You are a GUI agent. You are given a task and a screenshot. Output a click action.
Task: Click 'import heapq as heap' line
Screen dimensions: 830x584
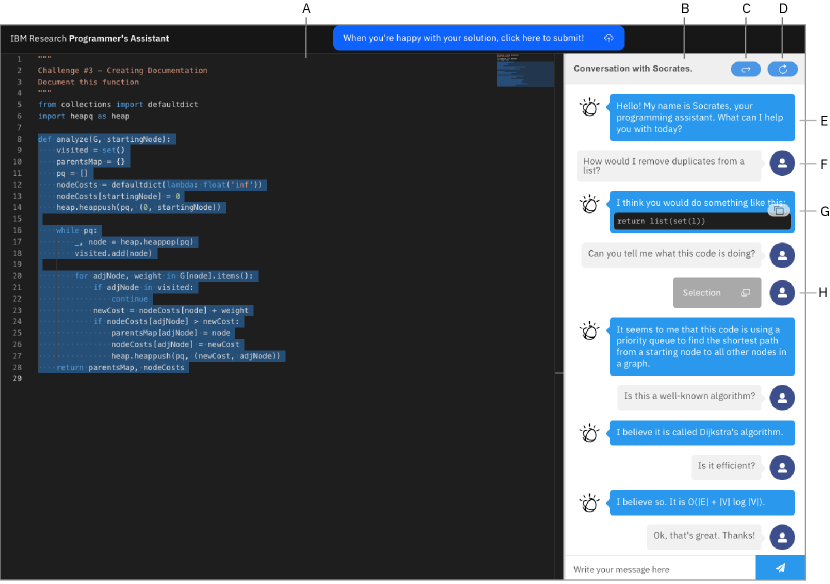[84, 116]
